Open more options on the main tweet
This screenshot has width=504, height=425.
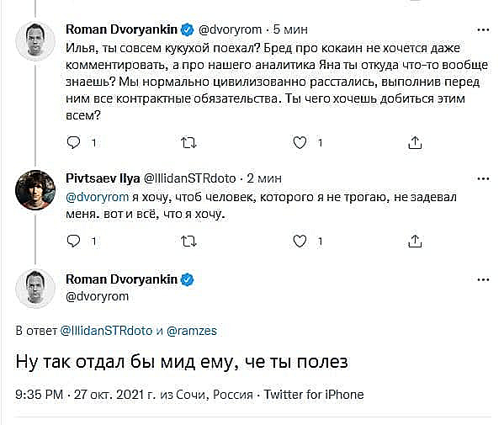(483, 279)
